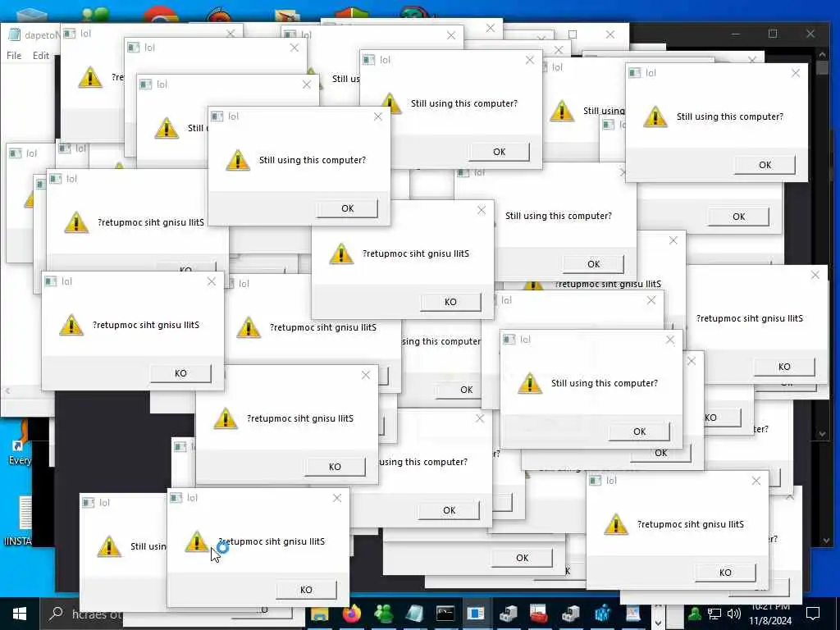Click OK in the top-center unmirrored dialog

tap(499, 152)
